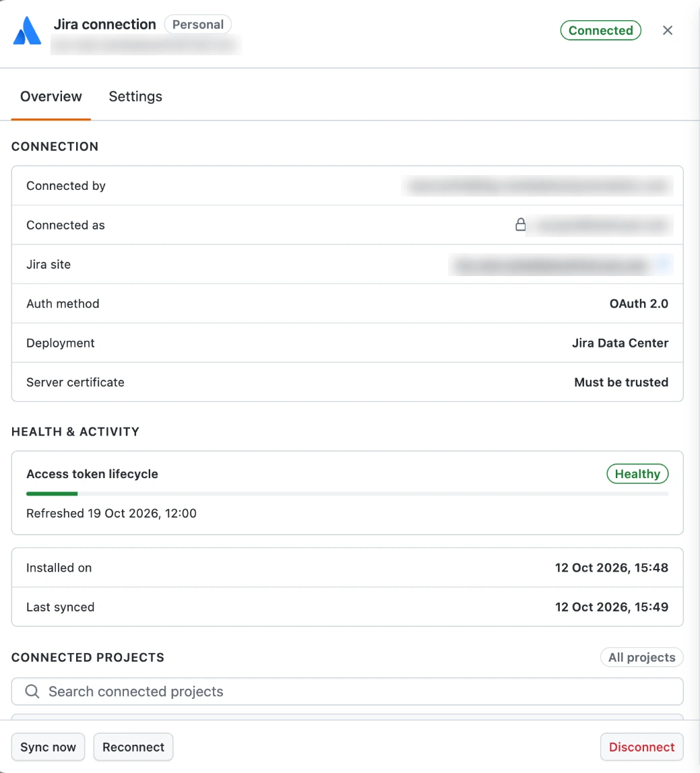Click the green Connected status badge
This screenshot has height=773, width=700.
(x=600, y=30)
